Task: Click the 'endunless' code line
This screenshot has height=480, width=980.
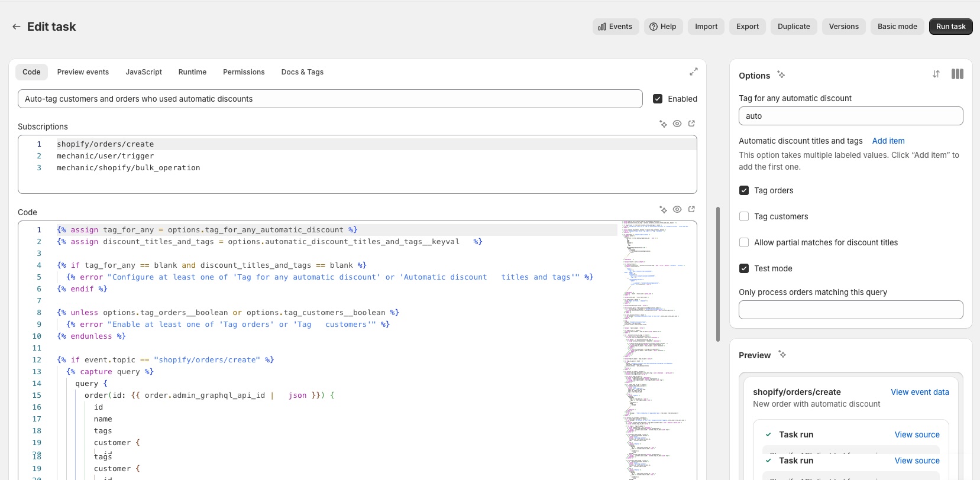Action: [91, 336]
